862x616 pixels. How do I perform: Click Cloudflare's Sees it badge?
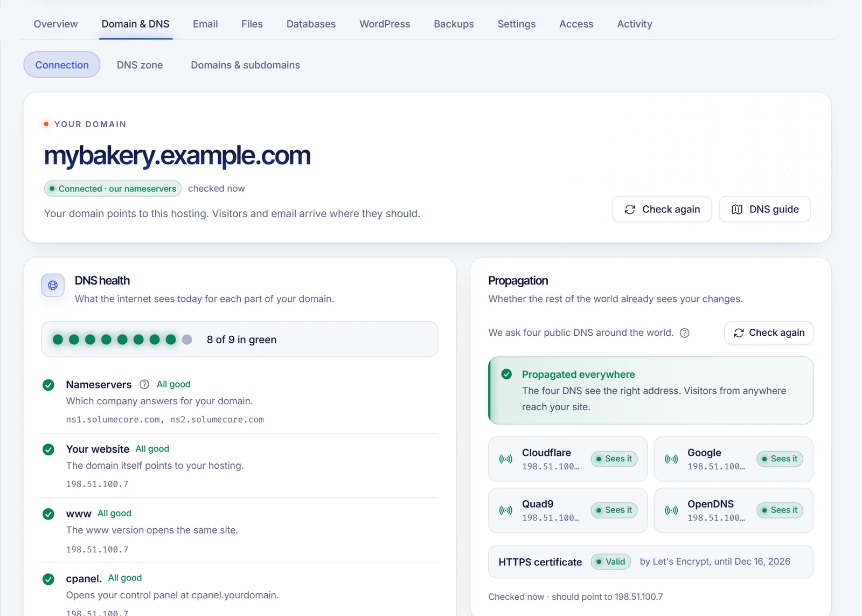pyautogui.click(x=614, y=459)
